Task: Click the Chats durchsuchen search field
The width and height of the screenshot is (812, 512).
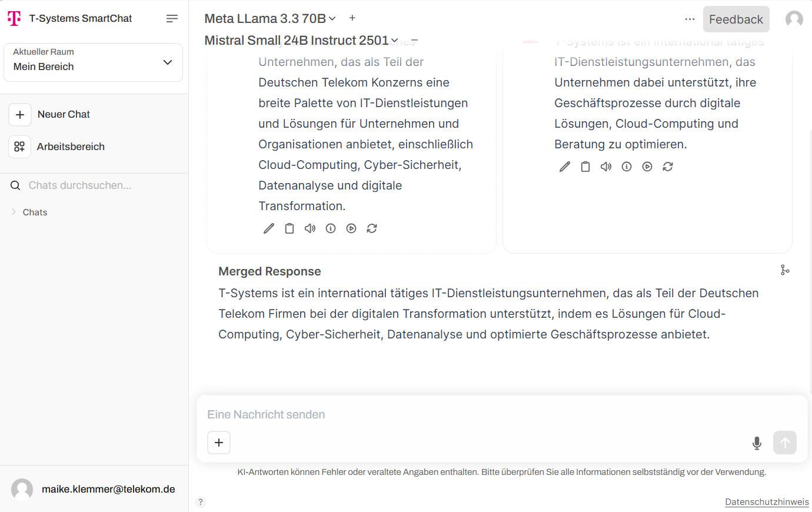Action: pyautogui.click(x=94, y=185)
